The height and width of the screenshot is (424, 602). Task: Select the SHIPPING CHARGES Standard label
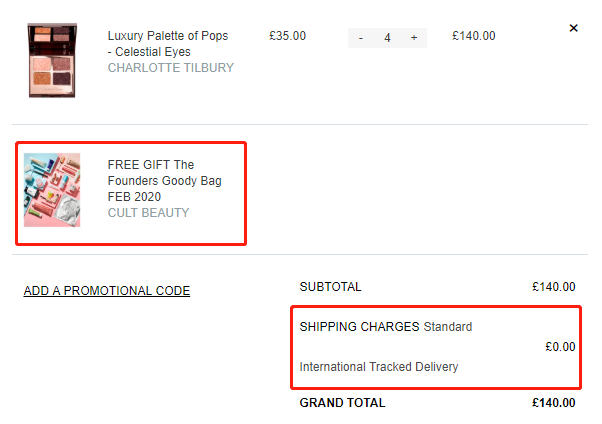[386, 326]
